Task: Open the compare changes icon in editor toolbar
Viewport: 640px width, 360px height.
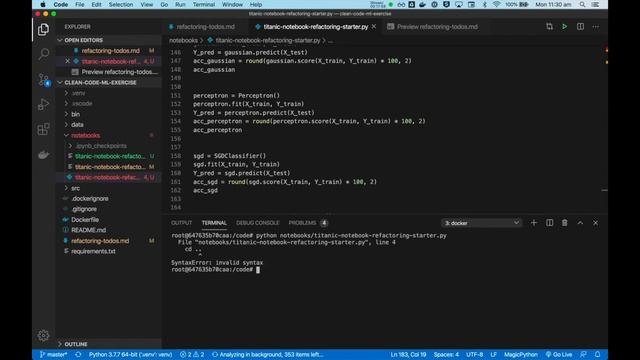Action: point(549,27)
